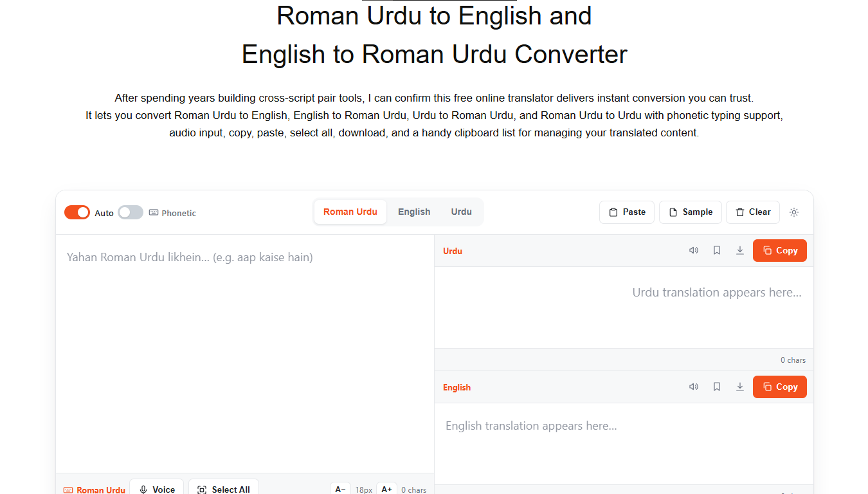Screen dimensions: 868x494
Task: Download the English translation
Action: [x=740, y=387]
